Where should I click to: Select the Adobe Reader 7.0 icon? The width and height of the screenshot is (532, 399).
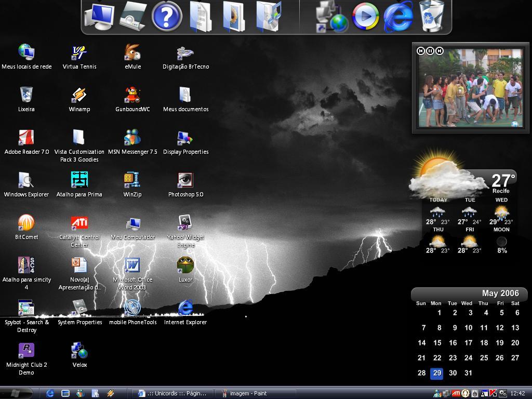tap(26, 142)
